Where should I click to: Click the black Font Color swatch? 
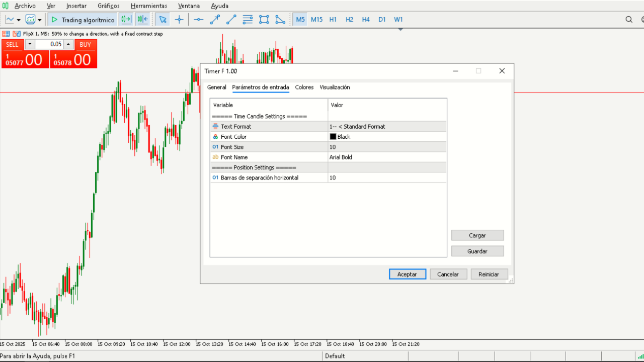(333, 136)
